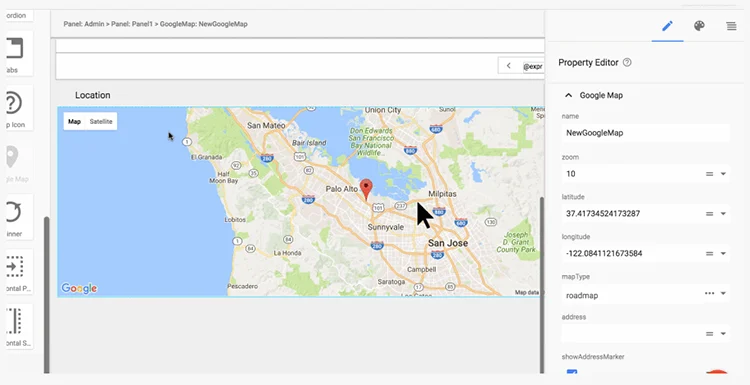This screenshot has width=750, height=385.
Task: Click the address input field
Action: [x=631, y=333]
